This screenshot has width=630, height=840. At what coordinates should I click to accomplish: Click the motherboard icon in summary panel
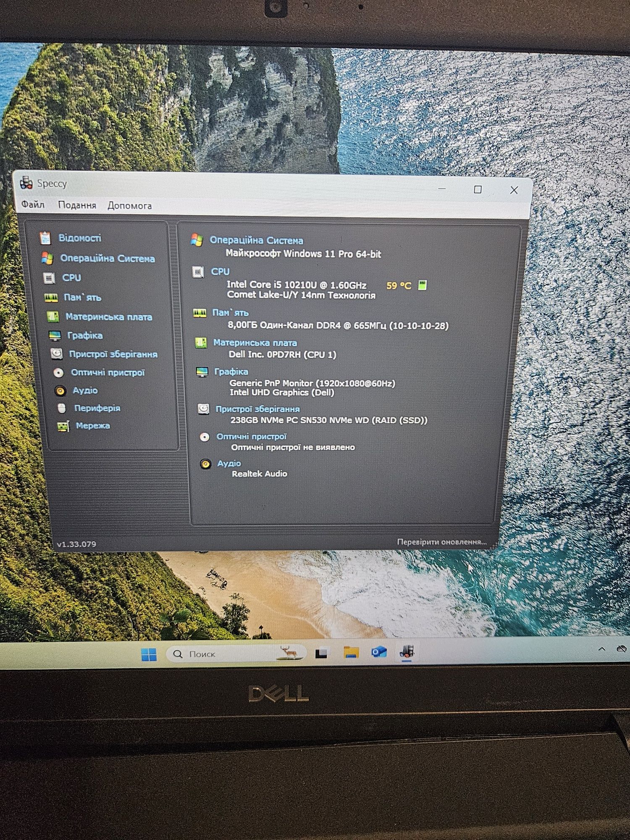click(x=201, y=343)
